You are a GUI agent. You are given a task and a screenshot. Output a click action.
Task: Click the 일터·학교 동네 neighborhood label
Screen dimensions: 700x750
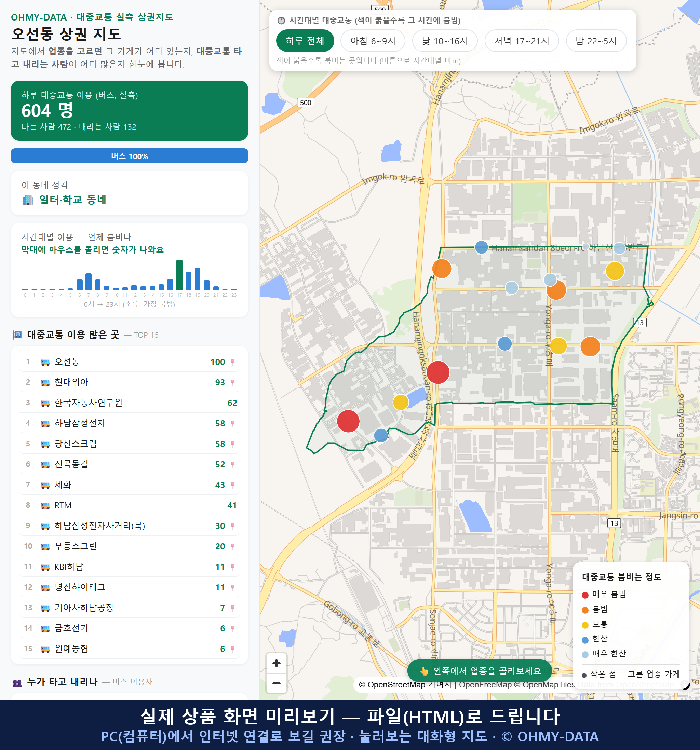(73, 200)
